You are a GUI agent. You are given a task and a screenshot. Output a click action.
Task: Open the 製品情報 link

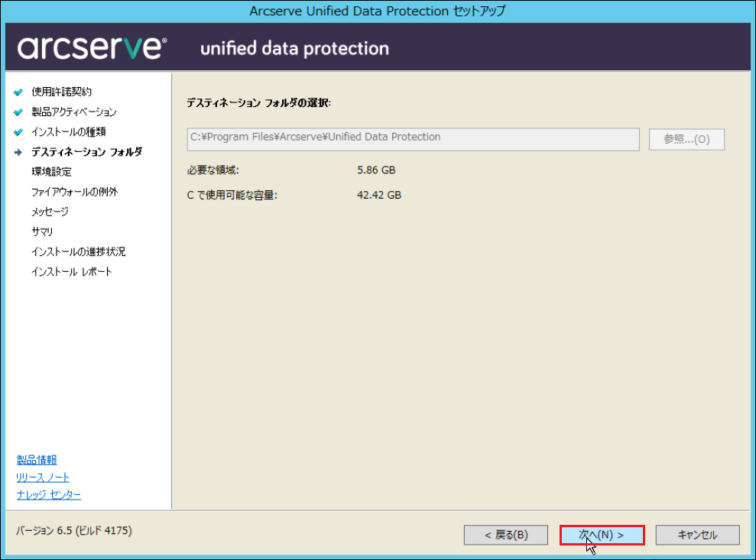point(37,460)
